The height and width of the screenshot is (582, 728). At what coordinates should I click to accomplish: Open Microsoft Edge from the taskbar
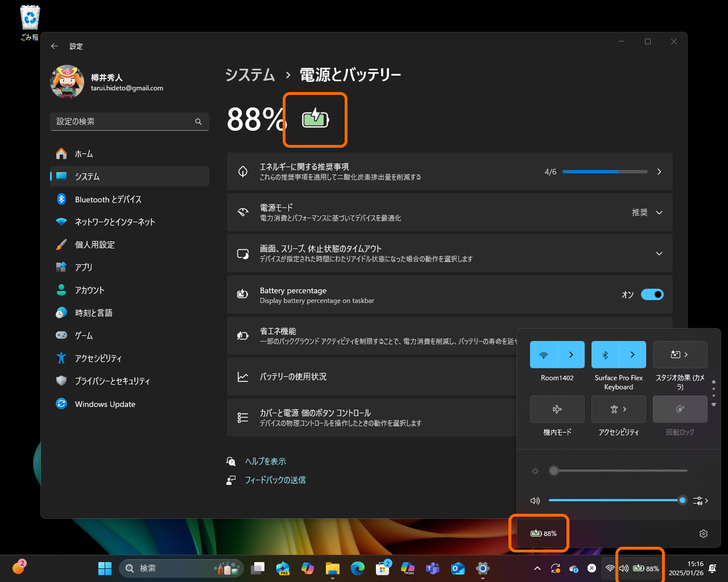click(357, 568)
